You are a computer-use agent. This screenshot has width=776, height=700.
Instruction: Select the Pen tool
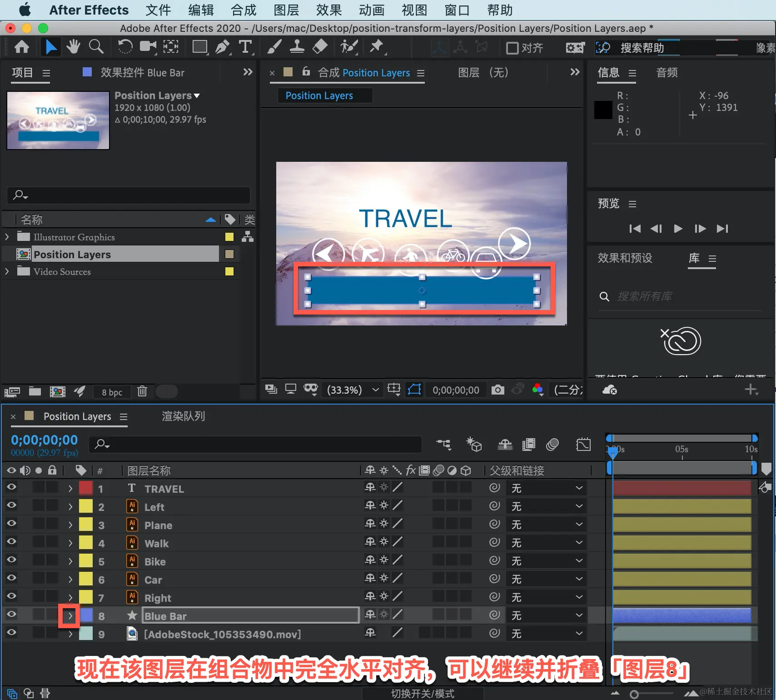222,47
